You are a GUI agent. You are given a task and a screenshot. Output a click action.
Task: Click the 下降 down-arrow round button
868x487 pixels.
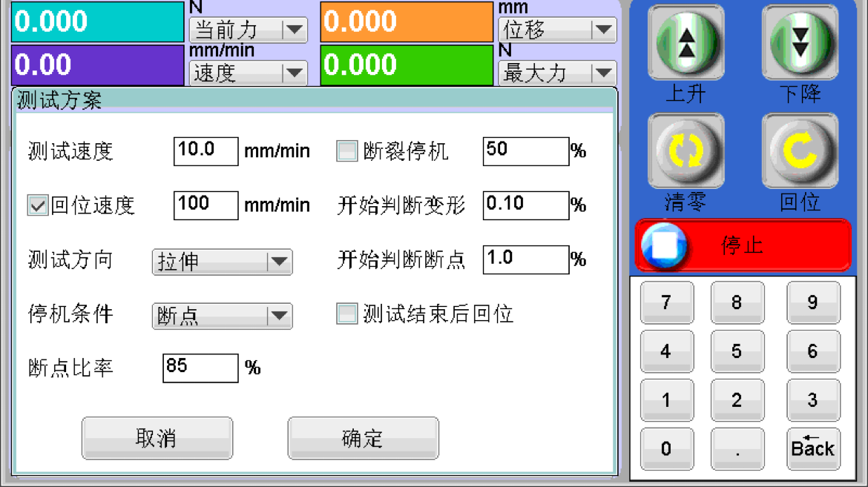click(800, 42)
